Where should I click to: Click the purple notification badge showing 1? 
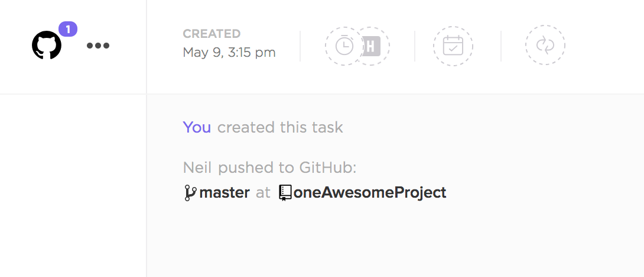[x=68, y=28]
